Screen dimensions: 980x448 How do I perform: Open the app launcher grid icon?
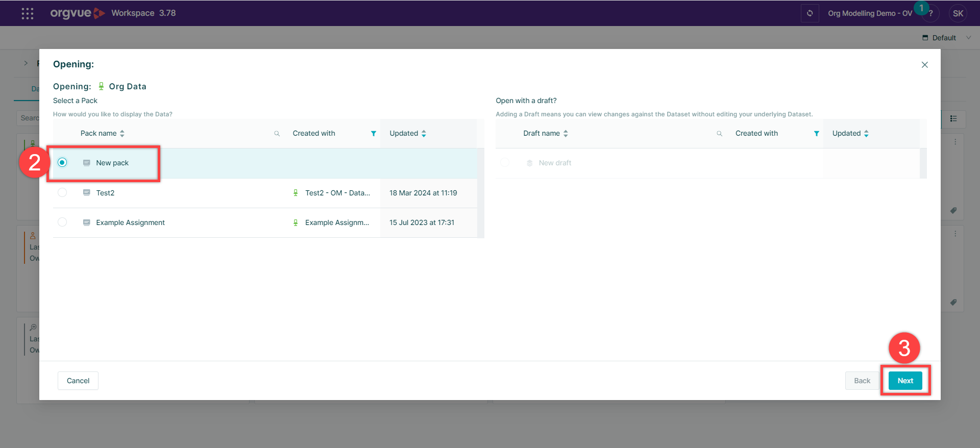tap(28, 13)
